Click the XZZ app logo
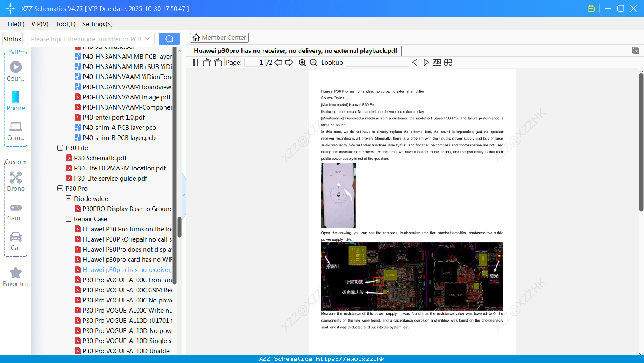This screenshot has width=644, height=363. (10, 8)
